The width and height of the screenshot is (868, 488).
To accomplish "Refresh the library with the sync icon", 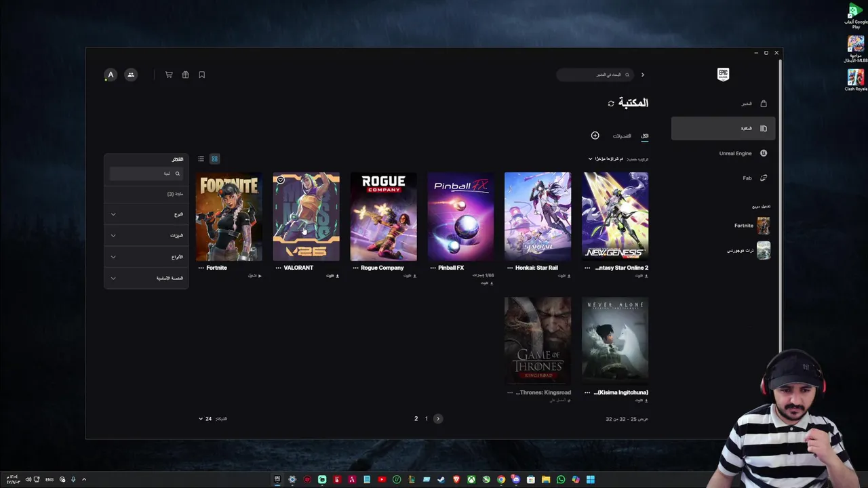I will [x=611, y=104].
